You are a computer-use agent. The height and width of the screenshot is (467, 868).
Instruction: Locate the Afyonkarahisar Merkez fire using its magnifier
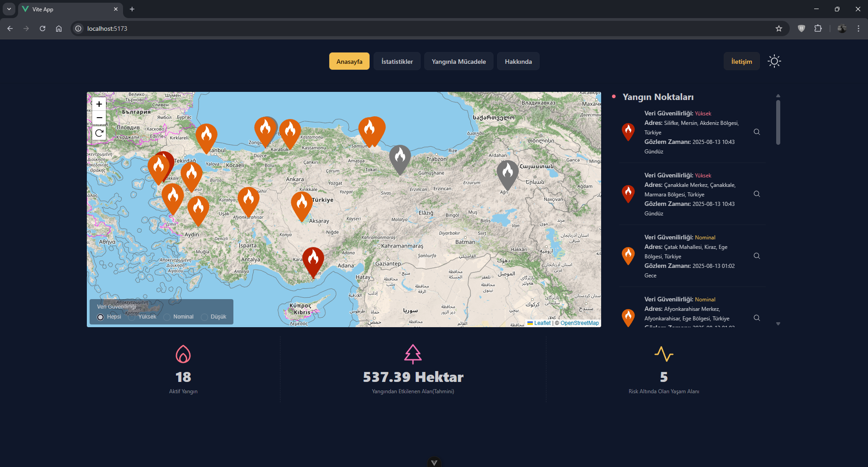point(757,318)
